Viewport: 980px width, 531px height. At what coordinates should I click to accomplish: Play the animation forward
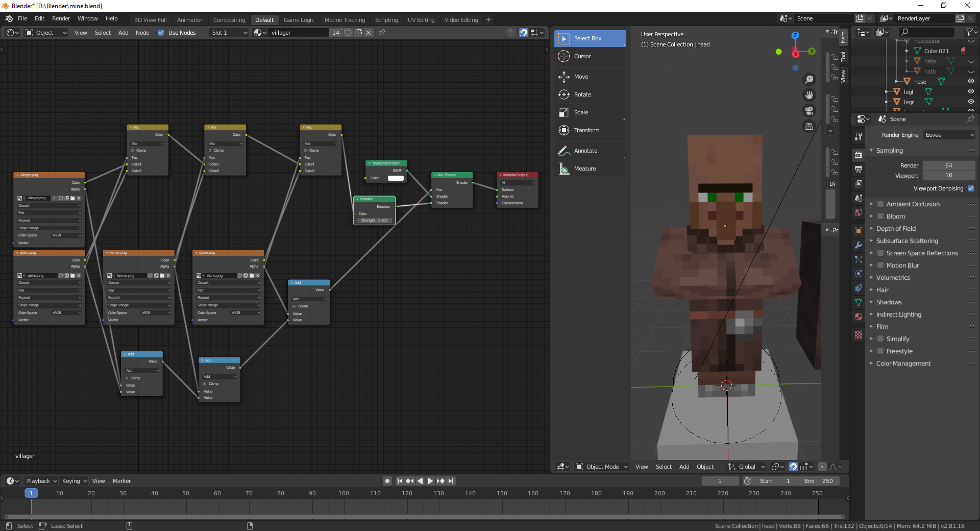pyautogui.click(x=430, y=481)
